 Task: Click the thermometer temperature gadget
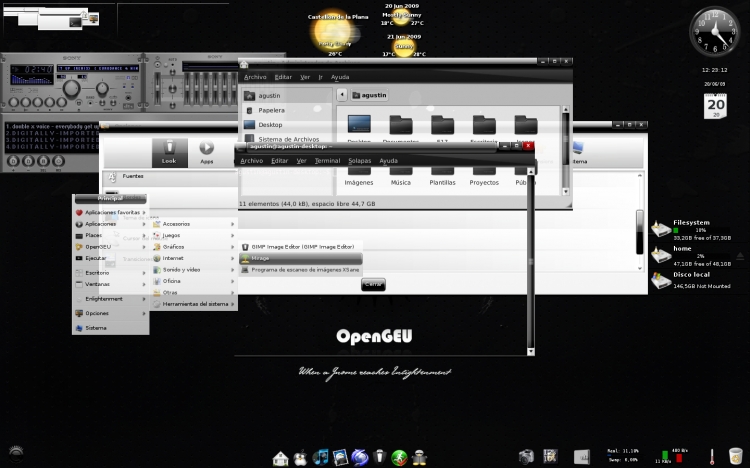click(712, 457)
